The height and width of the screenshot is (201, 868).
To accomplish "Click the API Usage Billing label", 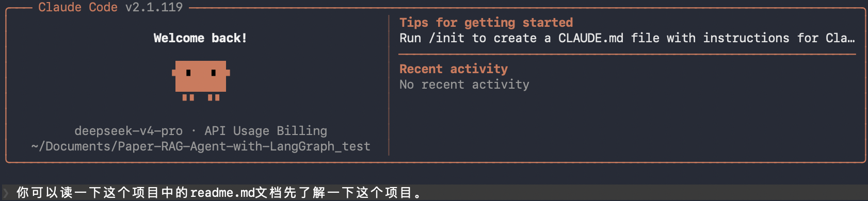I will click(266, 131).
